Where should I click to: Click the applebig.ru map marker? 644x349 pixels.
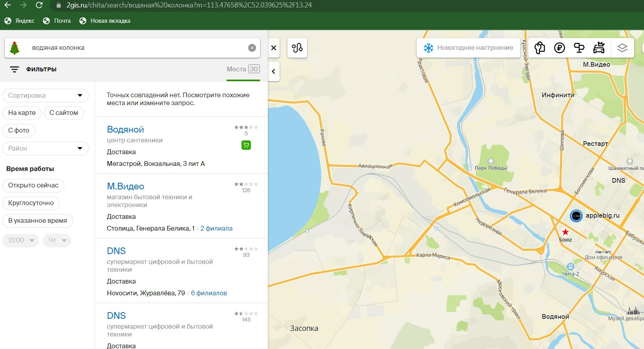[576, 216]
